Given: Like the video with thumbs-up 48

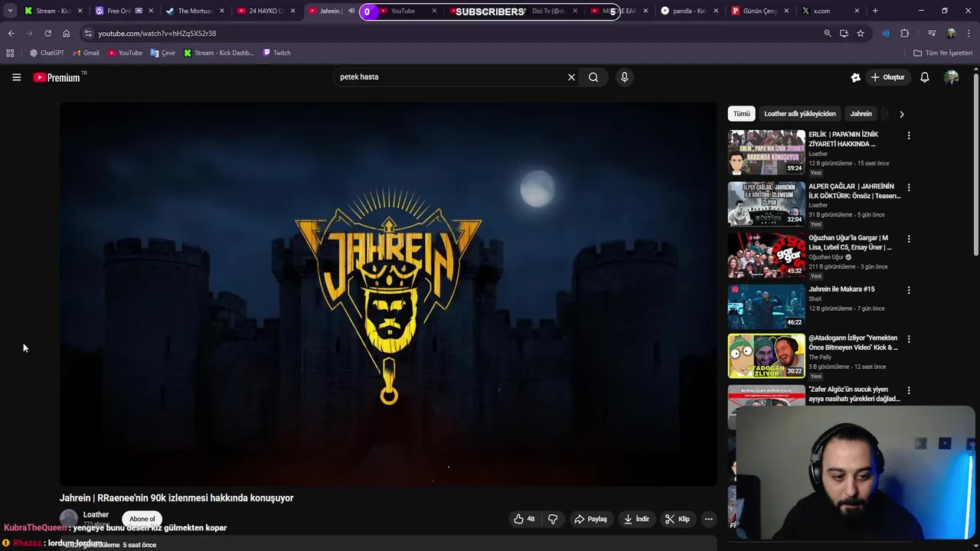Looking at the screenshot, I should (x=524, y=519).
